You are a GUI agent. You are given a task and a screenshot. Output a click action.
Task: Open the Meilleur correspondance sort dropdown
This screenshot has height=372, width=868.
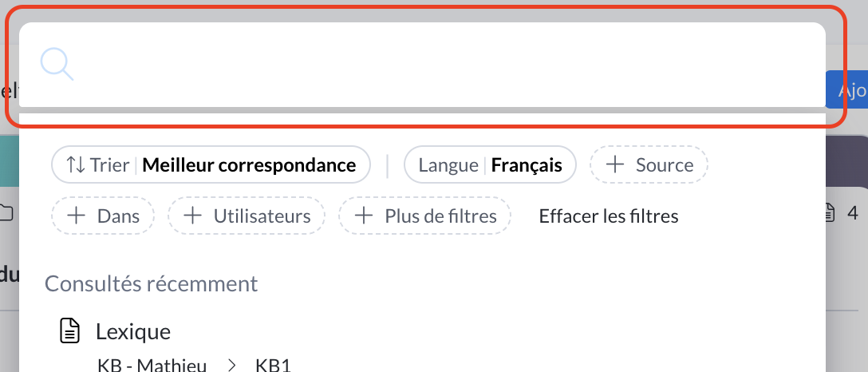pos(248,165)
